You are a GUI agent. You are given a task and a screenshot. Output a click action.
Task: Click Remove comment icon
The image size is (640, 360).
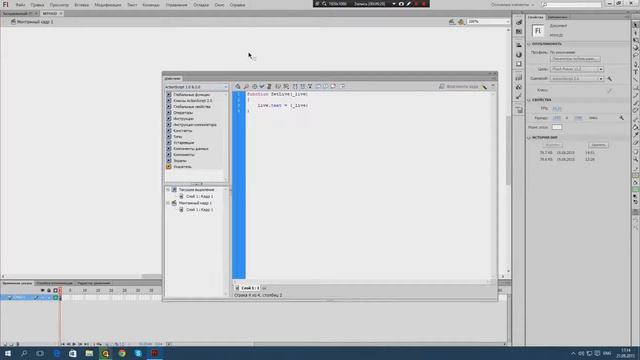[x=333, y=87]
